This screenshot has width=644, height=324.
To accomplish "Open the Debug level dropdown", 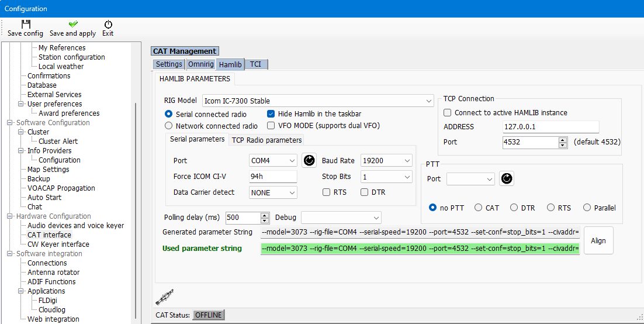I will [376, 218].
